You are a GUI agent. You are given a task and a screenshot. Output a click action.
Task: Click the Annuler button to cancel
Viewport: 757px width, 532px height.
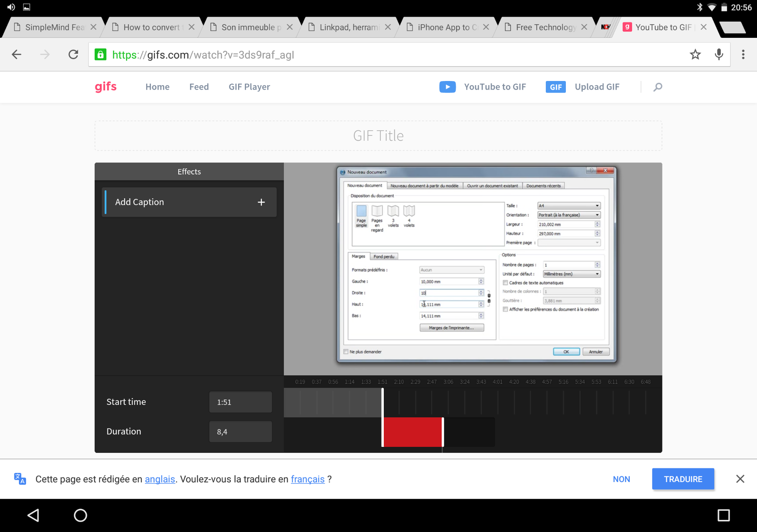point(596,351)
